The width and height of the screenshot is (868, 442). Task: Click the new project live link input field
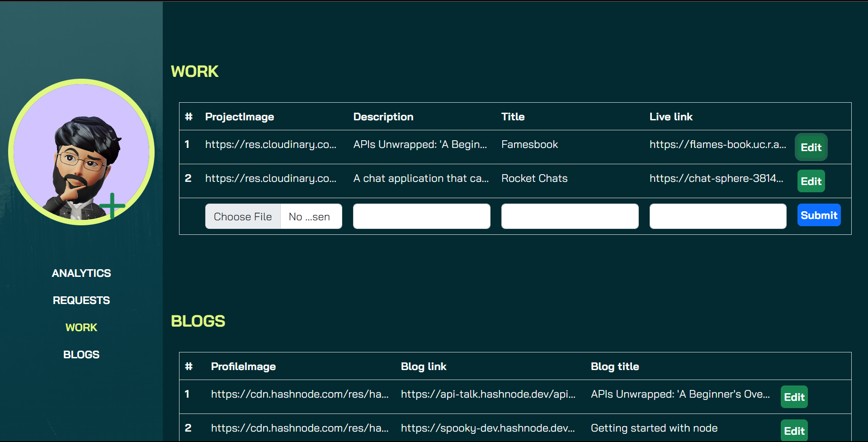[717, 216]
